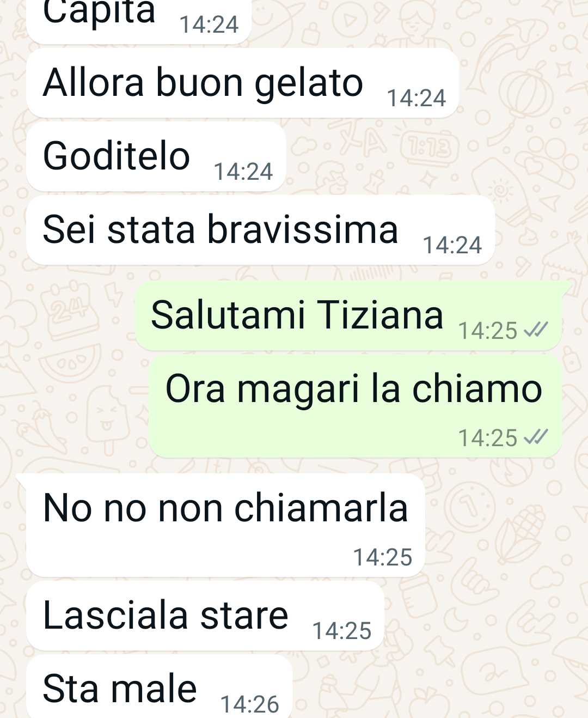Tap the 14:25 time in 'Ora magari la chiamo' bubble
The image size is (588, 718).
tap(488, 438)
